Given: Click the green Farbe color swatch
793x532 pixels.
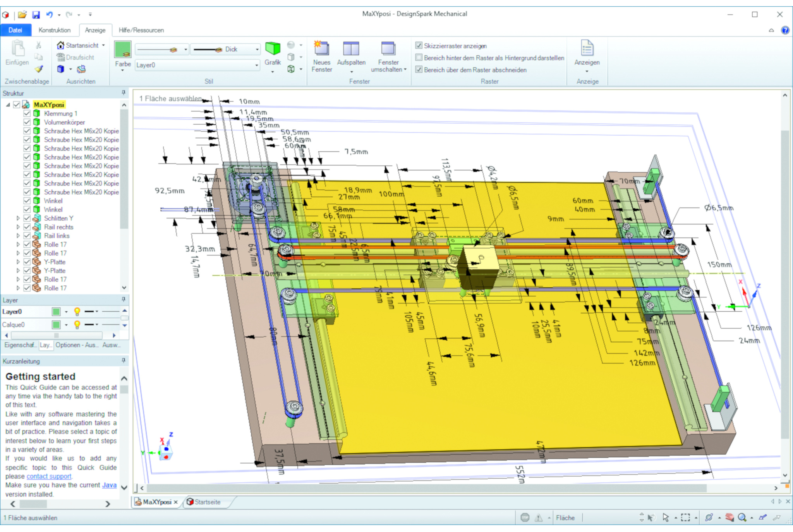Looking at the screenshot, I should click(x=123, y=49).
